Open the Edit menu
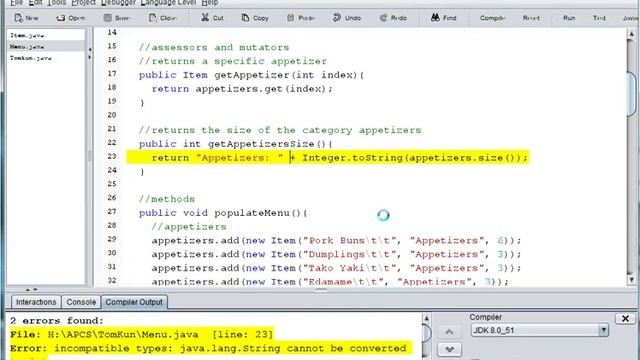Screen dimensions: 640x360 (x=36, y=3)
